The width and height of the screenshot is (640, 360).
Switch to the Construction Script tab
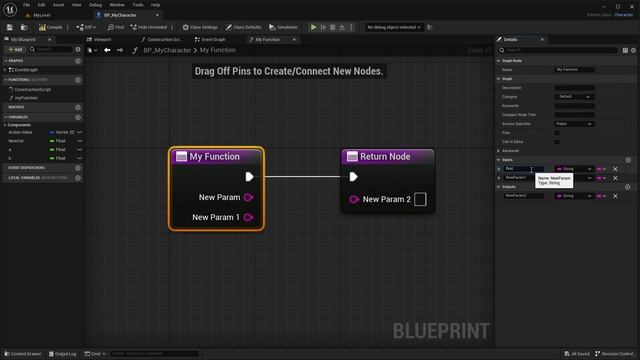point(162,40)
